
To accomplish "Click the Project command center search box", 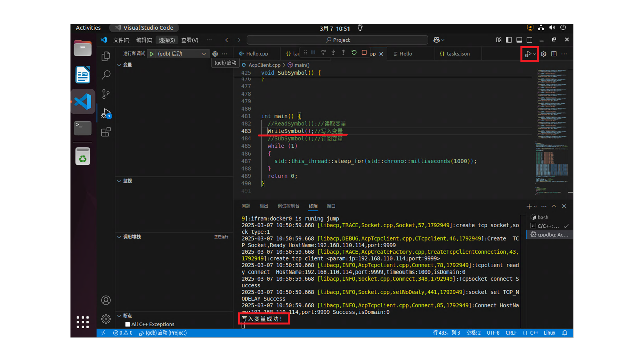I will [x=337, y=40].
